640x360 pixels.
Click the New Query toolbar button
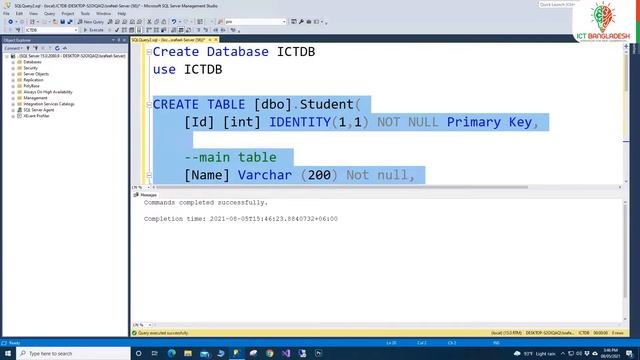point(91,22)
